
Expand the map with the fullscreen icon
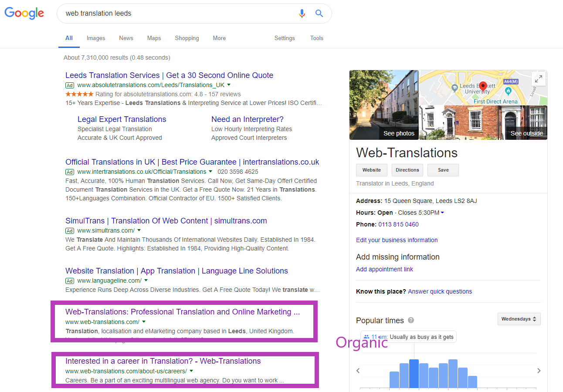click(539, 79)
